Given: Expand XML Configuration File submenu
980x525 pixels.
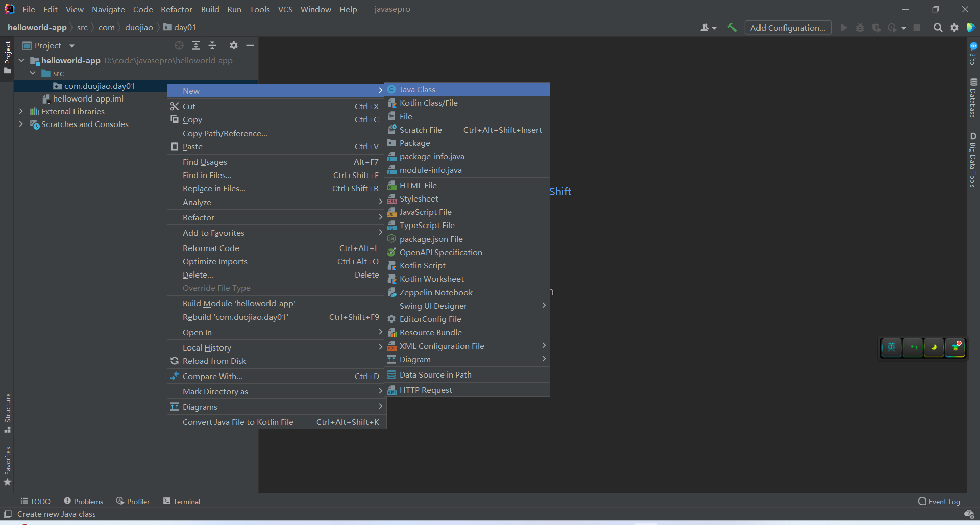Looking at the screenshot, I should pos(467,346).
